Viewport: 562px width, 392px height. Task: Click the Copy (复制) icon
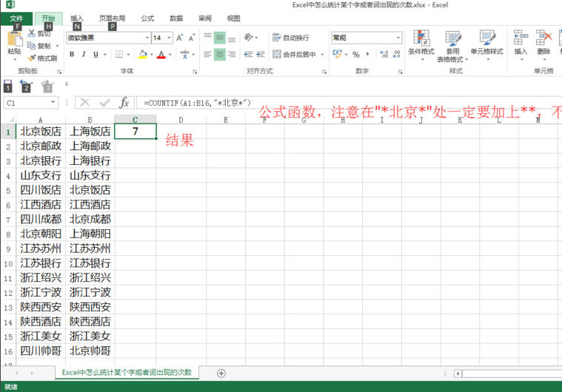32,45
